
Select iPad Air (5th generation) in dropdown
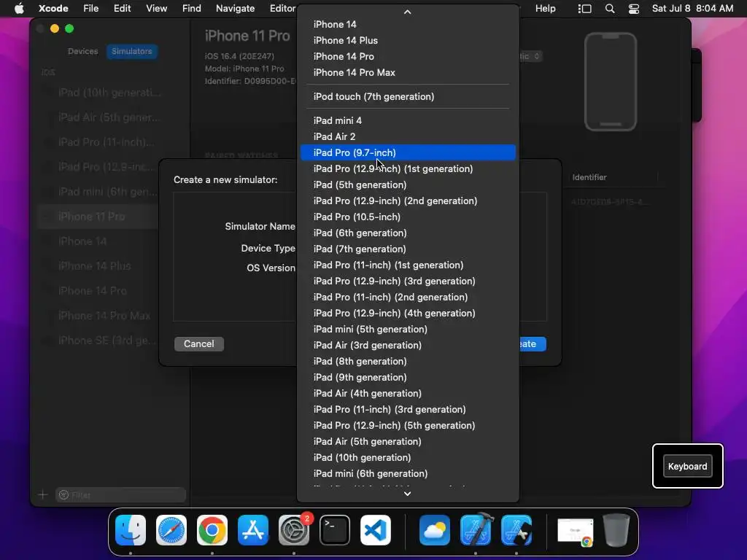point(408,441)
